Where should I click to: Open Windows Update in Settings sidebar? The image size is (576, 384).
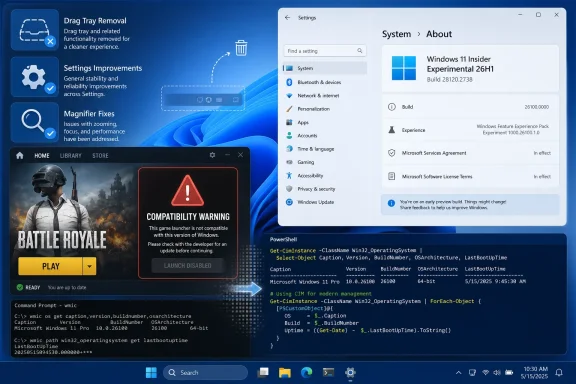[325, 202]
